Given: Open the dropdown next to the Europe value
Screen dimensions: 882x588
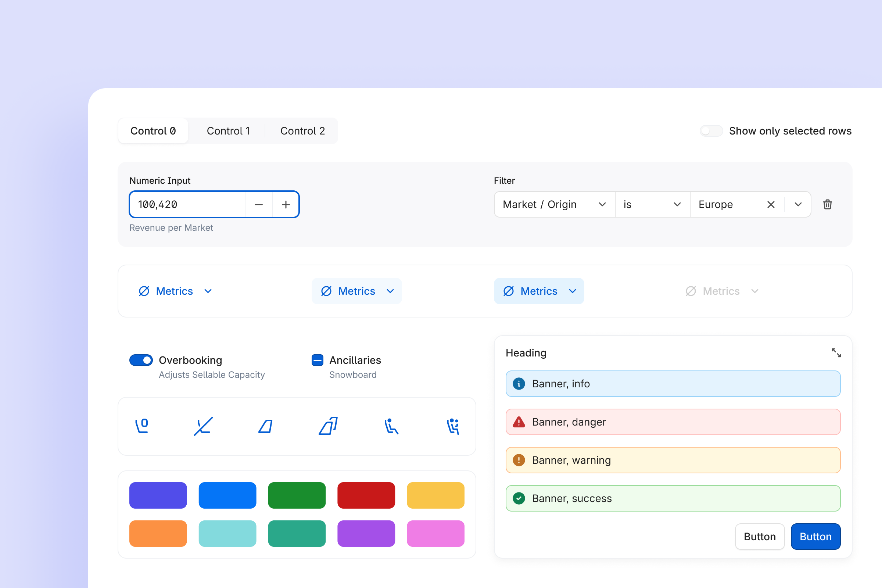Looking at the screenshot, I should [x=797, y=204].
